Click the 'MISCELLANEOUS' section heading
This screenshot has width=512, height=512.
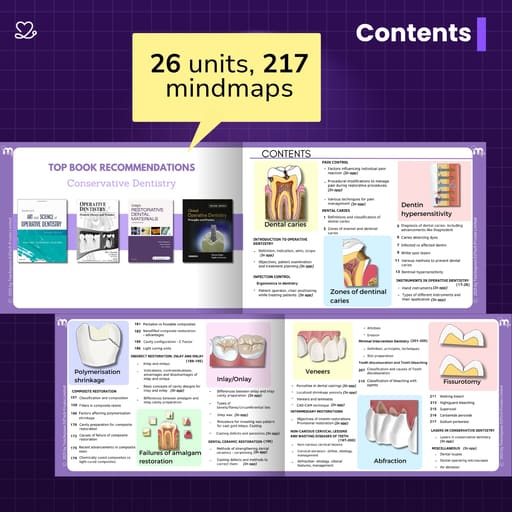(x=446, y=448)
